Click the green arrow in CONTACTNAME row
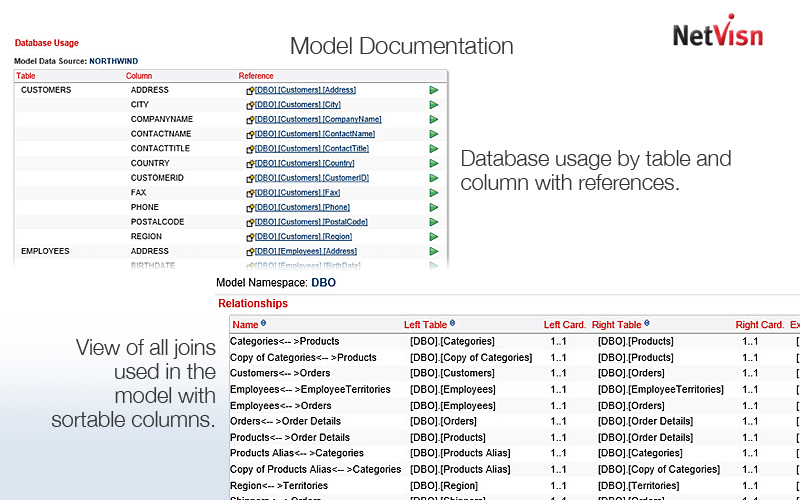Viewport: 800px width, 500px height. [434, 134]
